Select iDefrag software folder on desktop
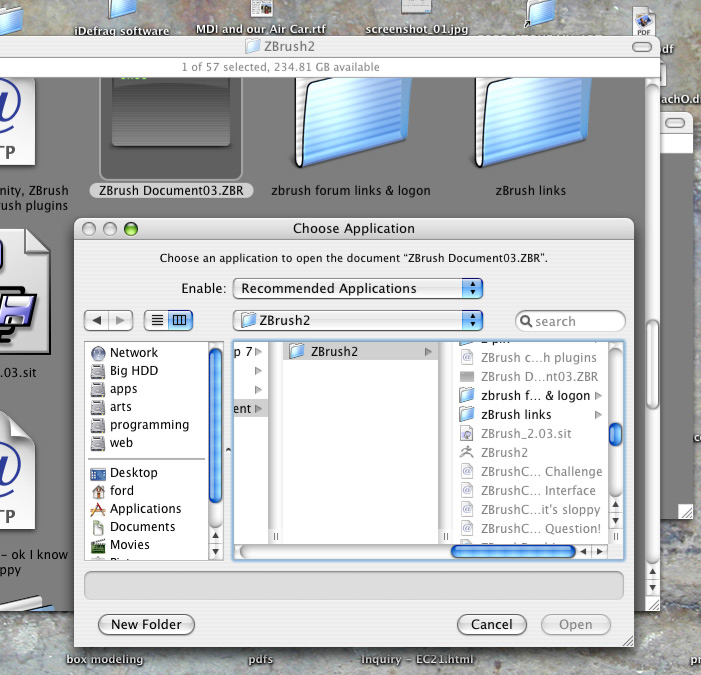 point(122,31)
